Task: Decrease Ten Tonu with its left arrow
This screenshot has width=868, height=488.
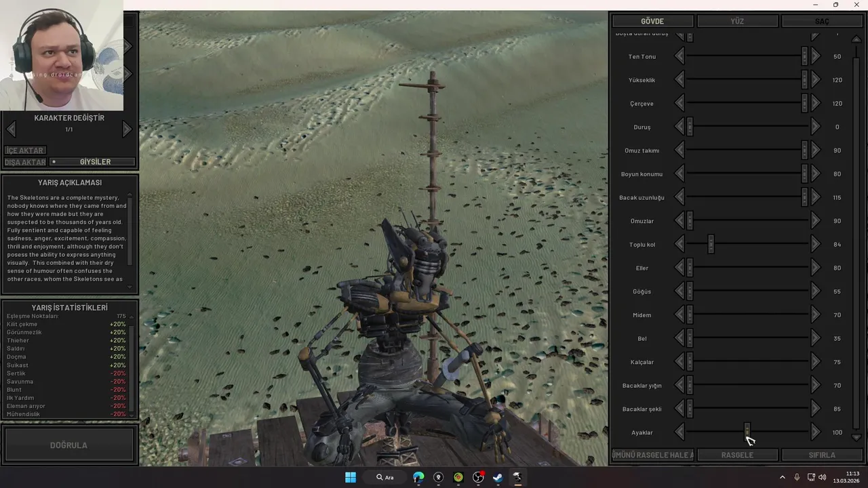Action: pos(679,56)
